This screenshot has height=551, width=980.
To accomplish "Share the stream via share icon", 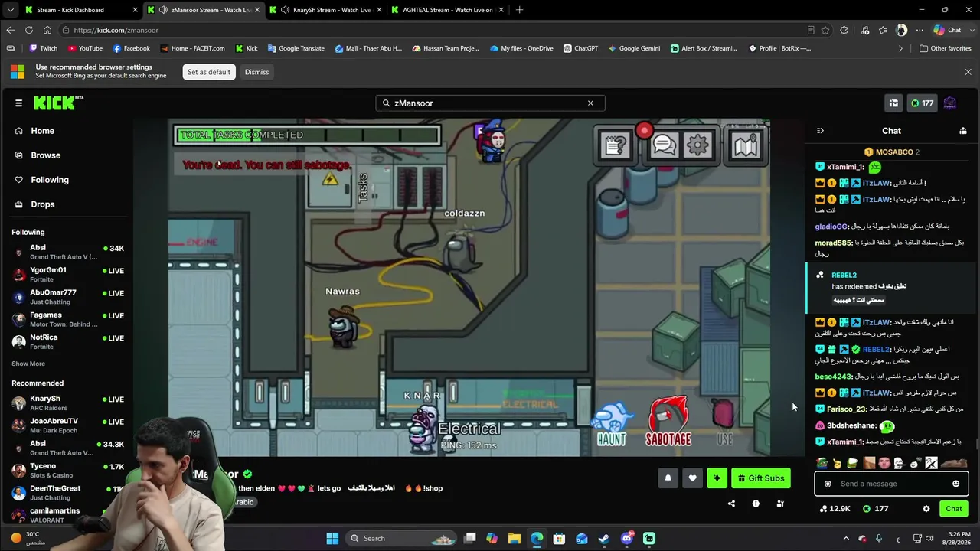I will coord(731,504).
